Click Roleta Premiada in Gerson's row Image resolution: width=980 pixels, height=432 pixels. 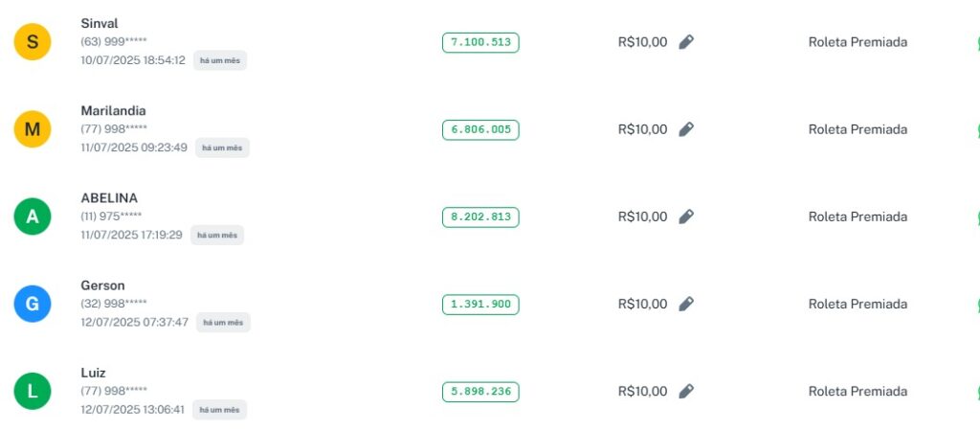857,304
